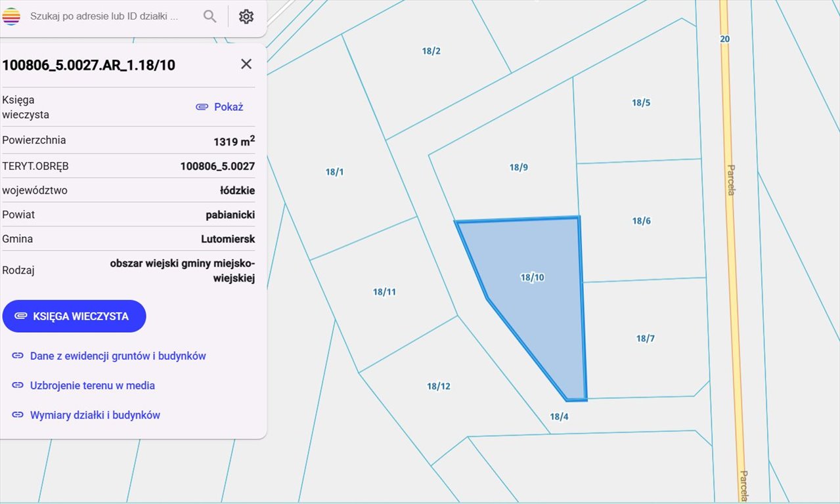Click the Pokaż link for księga wieczysta

coord(220,106)
